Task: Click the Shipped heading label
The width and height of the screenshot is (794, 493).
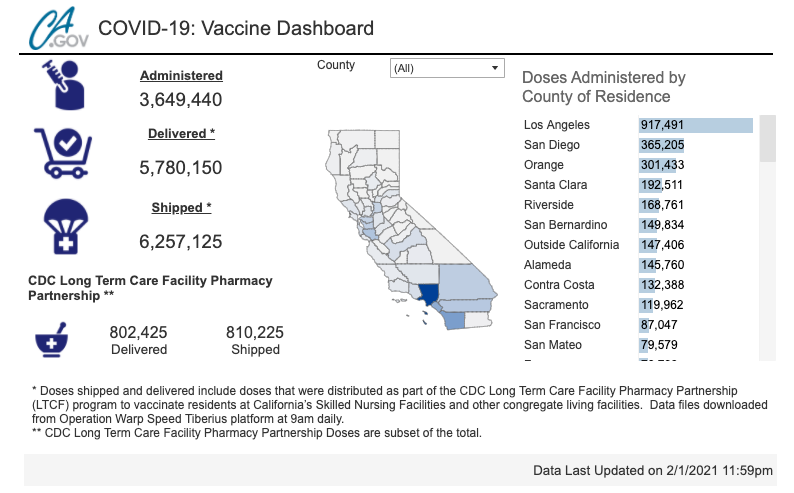Action: point(181,208)
